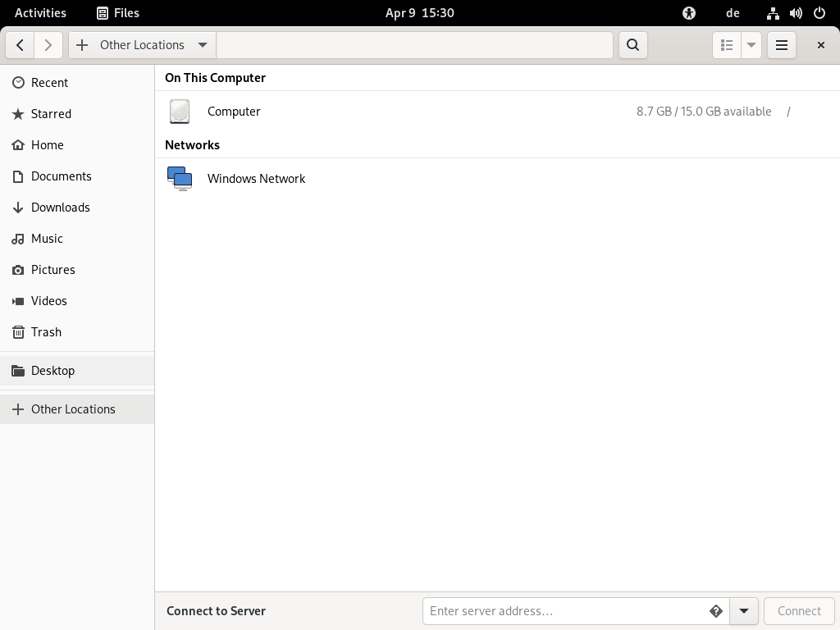The width and height of the screenshot is (840, 630).
Task: Select the Recent clock icon
Action: (x=18, y=83)
